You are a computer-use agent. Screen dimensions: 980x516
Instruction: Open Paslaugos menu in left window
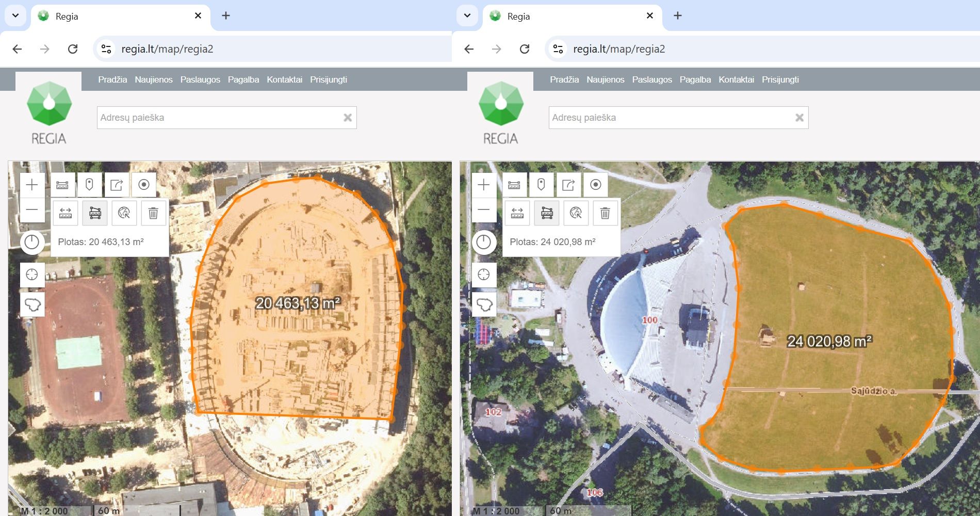tap(200, 79)
